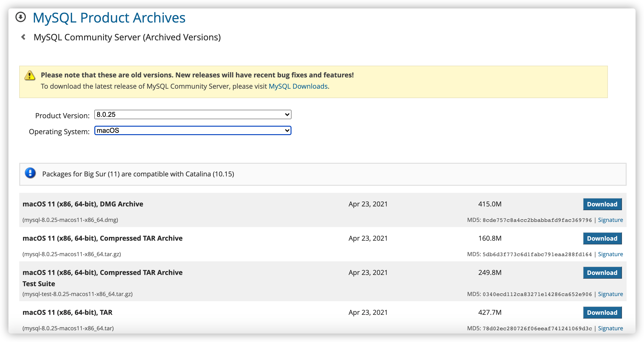Click the file name mysql-8.0.25-macos11-x86_64.tar.gz
Viewport: 644px width, 342px height.
(72, 254)
